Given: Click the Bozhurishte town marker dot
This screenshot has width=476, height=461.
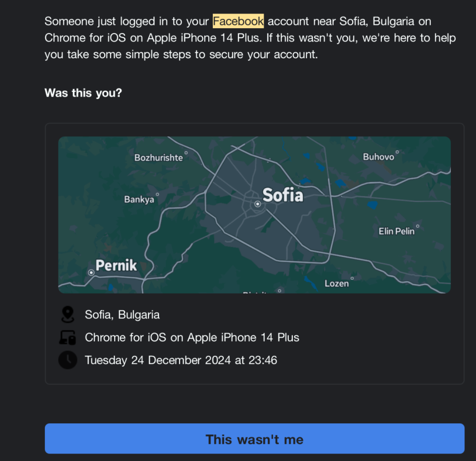Looking at the screenshot, I should (186, 152).
